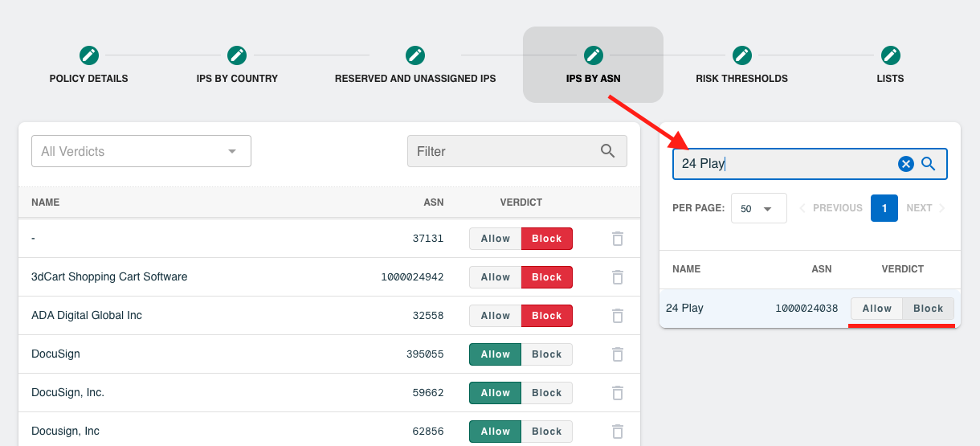Block DocuSign, Inc. ASN 59662
The image size is (980, 446).
(x=547, y=393)
